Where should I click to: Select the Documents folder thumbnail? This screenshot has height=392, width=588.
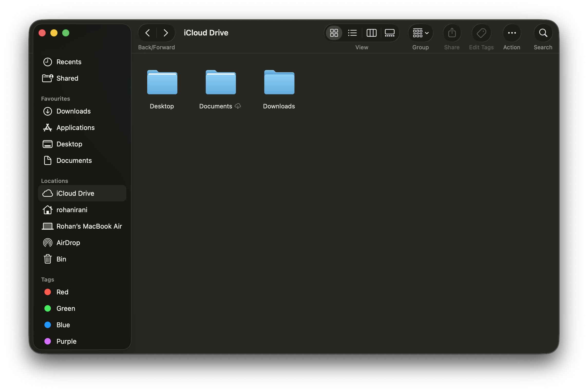click(221, 83)
